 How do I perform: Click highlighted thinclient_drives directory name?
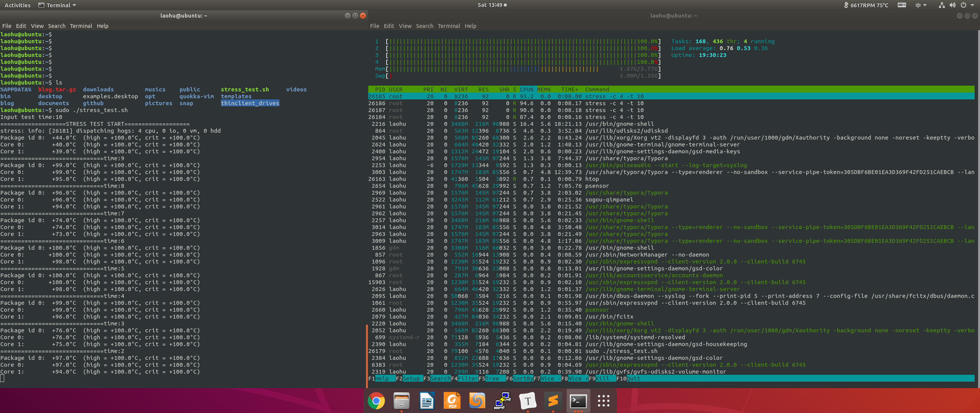coord(250,103)
